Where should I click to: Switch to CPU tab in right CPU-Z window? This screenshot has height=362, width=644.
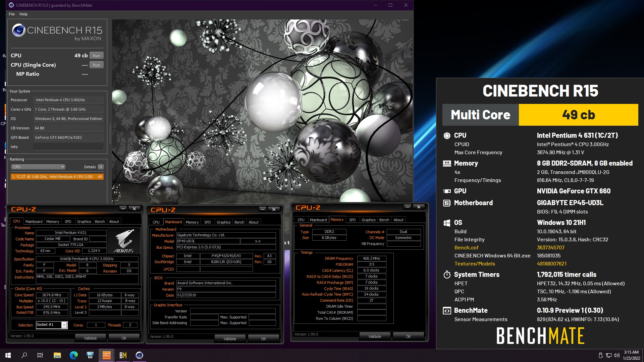tap(301, 220)
